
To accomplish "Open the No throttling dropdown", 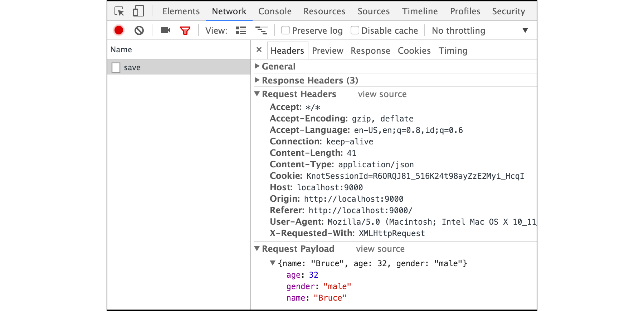I will pyautogui.click(x=480, y=30).
